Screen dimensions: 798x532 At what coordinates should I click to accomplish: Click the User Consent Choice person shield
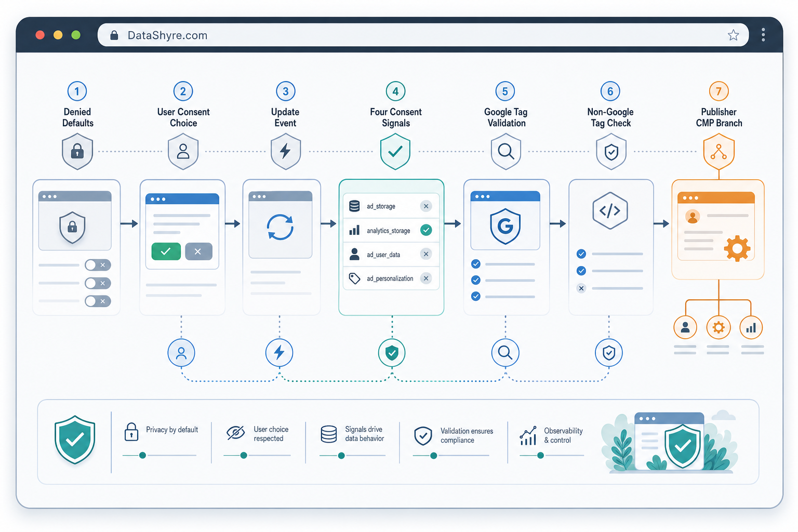click(183, 151)
